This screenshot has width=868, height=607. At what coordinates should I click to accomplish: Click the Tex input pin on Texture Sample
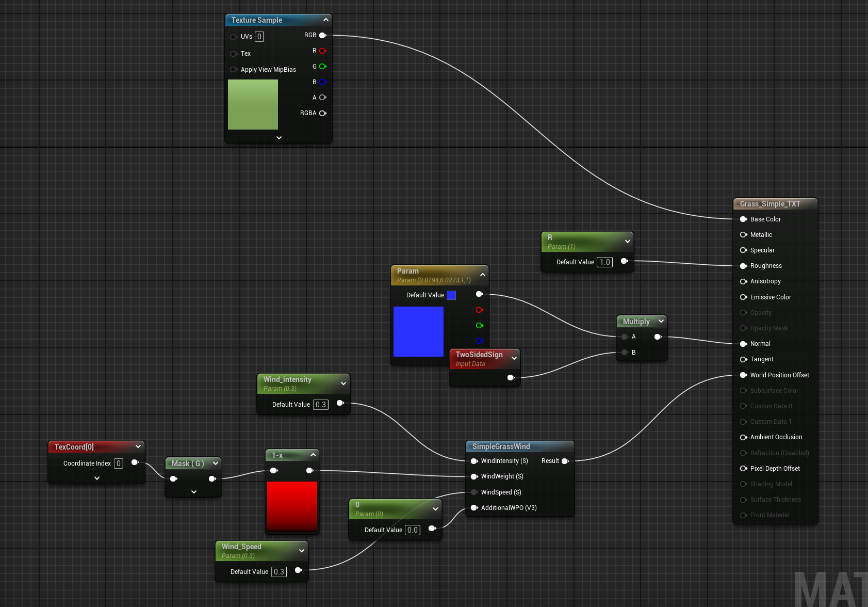pos(234,54)
